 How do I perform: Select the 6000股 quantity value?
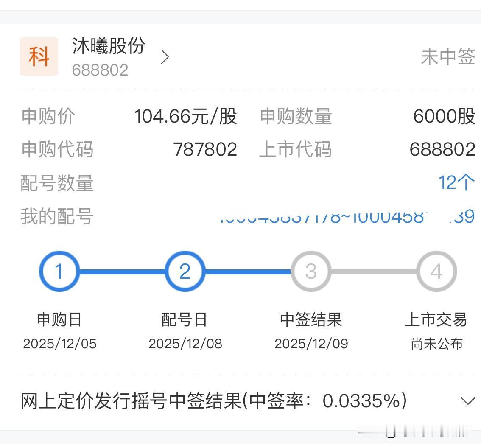click(444, 116)
